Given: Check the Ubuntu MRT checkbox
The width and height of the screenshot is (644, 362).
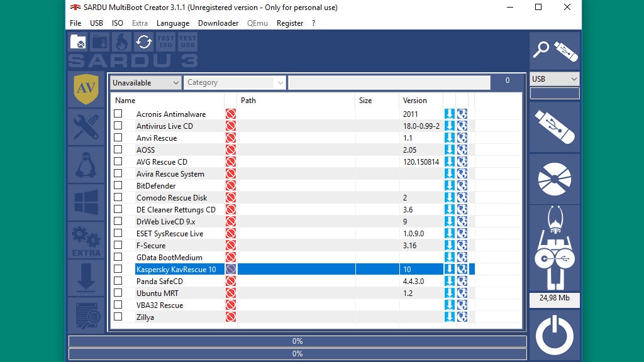Looking at the screenshot, I should coord(118,292).
